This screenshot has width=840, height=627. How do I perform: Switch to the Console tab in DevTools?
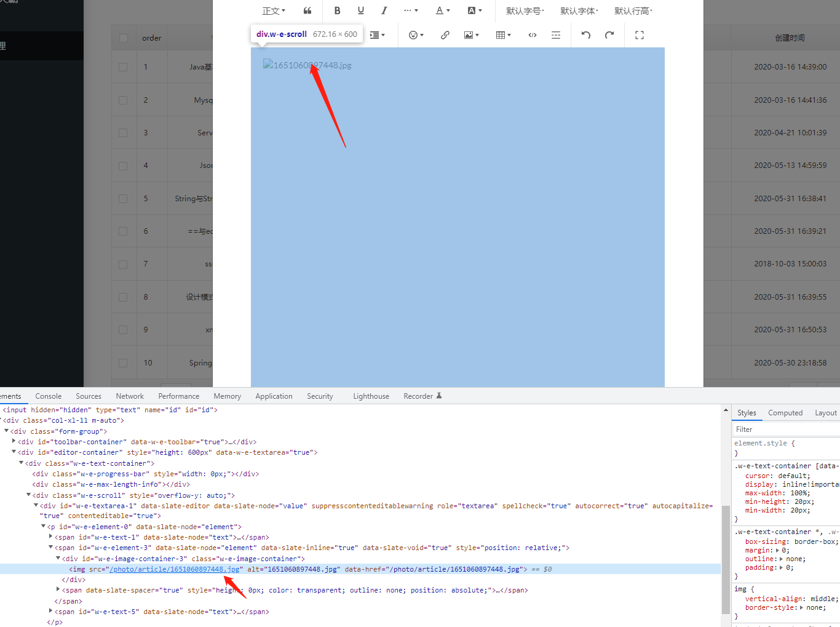click(x=48, y=396)
